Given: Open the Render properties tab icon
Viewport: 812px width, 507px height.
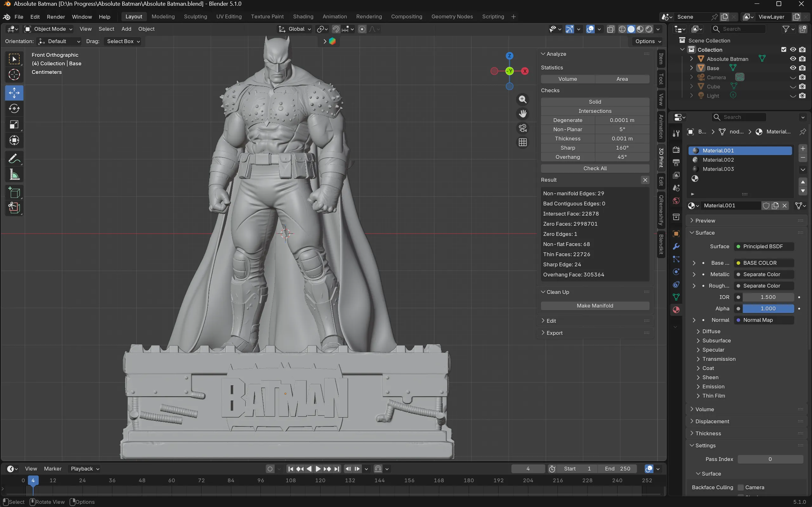Looking at the screenshot, I should pyautogui.click(x=676, y=150).
